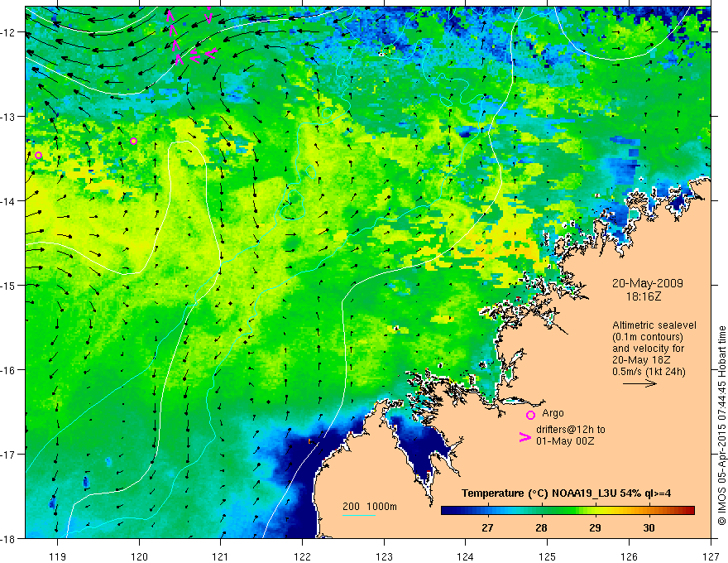The height and width of the screenshot is (563, 728).
Task: Click the Argo float marker near 120E
Action: [x=134, y=142]
